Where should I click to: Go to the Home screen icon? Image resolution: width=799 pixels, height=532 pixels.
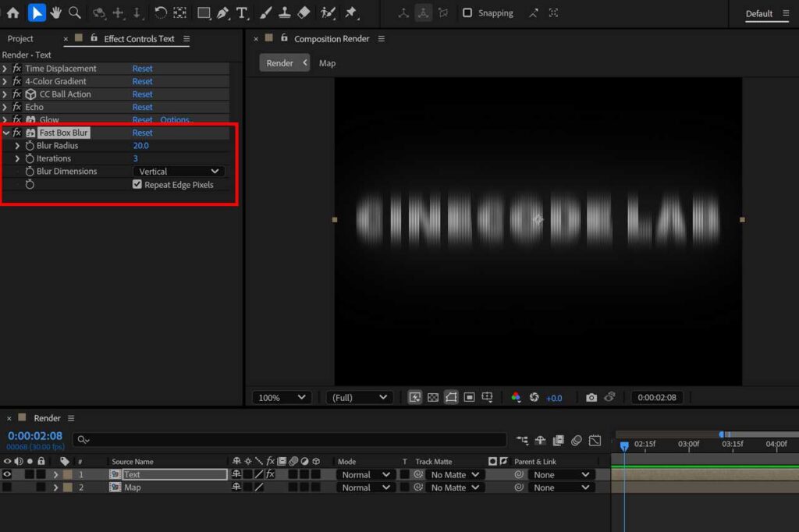pos(12,12)
